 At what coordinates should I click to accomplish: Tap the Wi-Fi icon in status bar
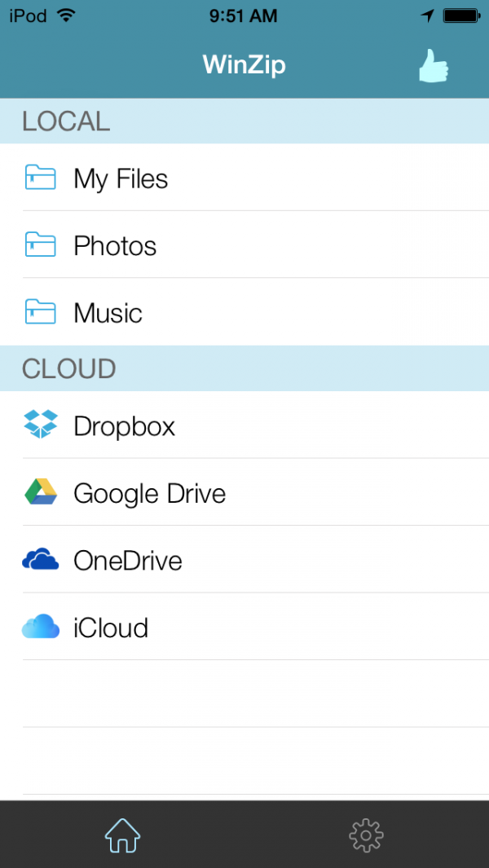(x=66, y=15)
